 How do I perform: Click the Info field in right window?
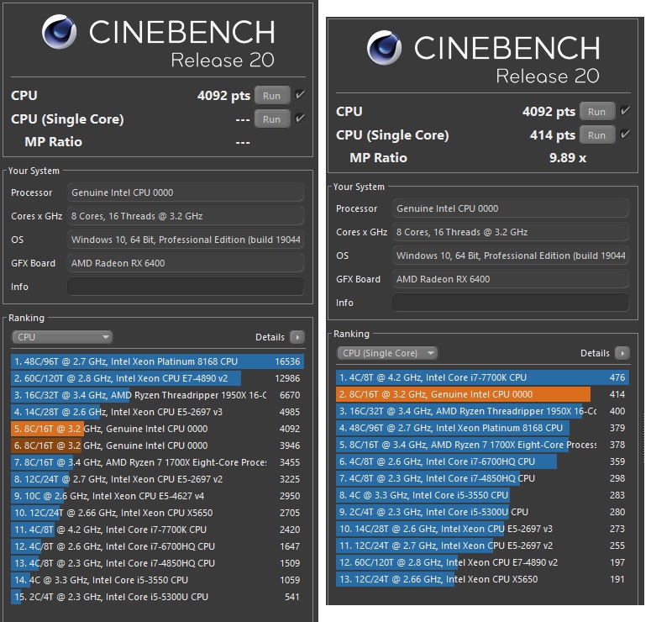coord(511,303)
